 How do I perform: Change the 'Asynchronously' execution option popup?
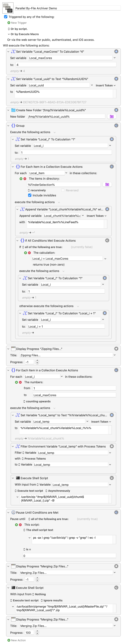[x=58, y=491]
